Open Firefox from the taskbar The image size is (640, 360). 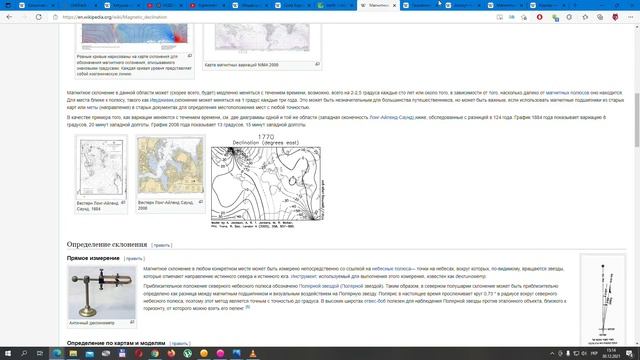171,353
